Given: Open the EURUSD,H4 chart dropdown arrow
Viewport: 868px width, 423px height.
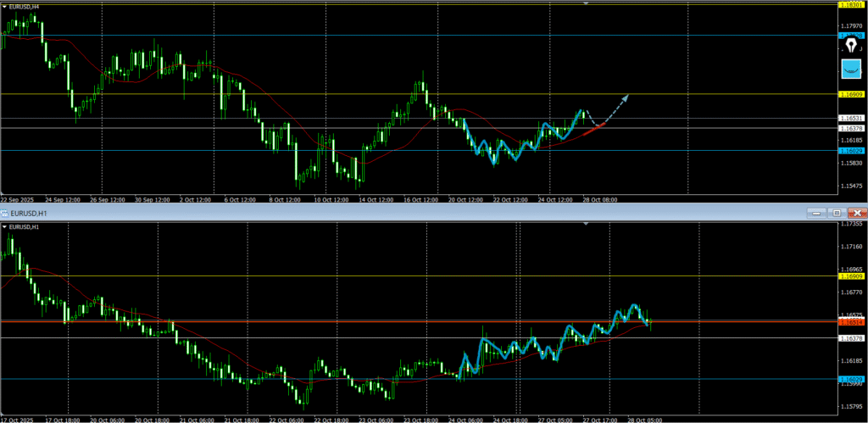Looking at the screenshot, I should tap(4, 8).
